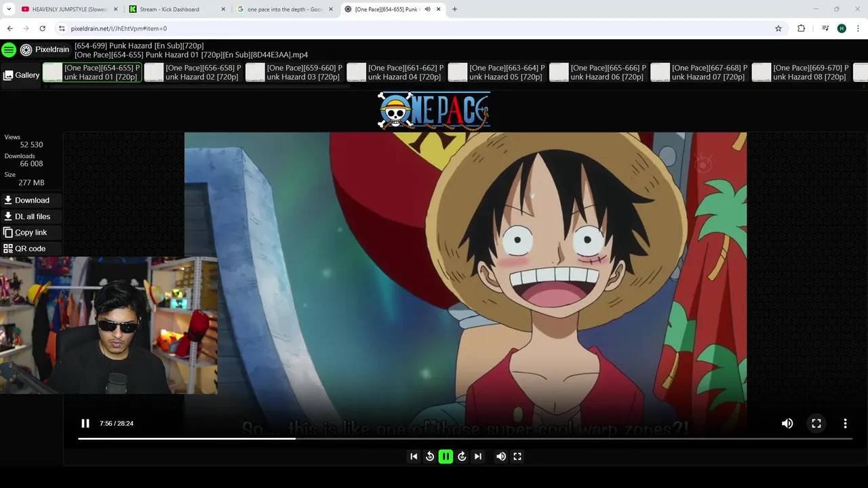The image size is (868, 488).
Task: Open a new browser tab
Action: pos(454,9)
